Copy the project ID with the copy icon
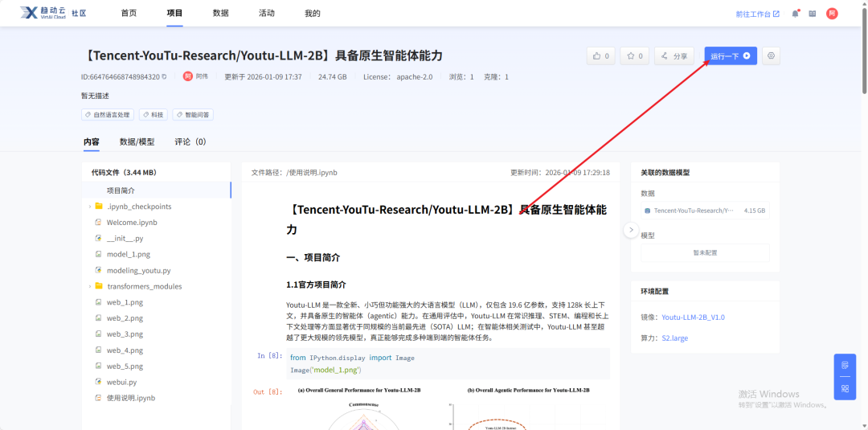The width and height of the screenshot is (868, 430). (165, 77)
